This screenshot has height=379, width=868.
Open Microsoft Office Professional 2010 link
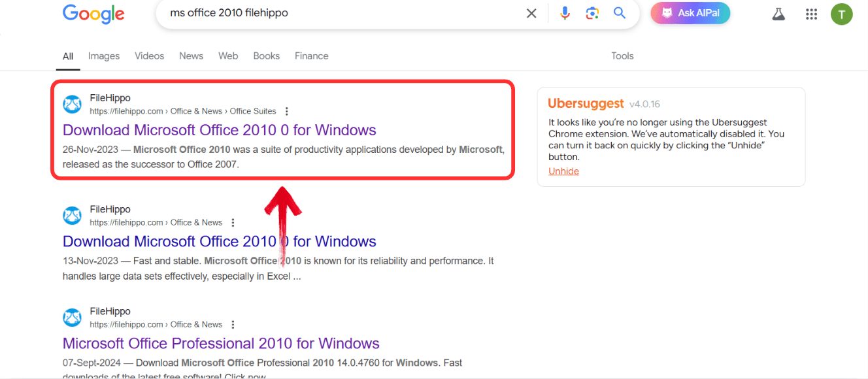(221, 344)
